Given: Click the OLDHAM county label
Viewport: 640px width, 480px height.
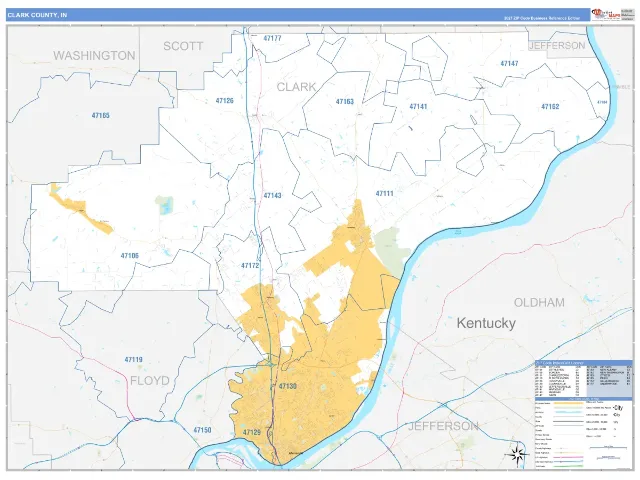Looking at the screenshot, I should tap(539, 302).
